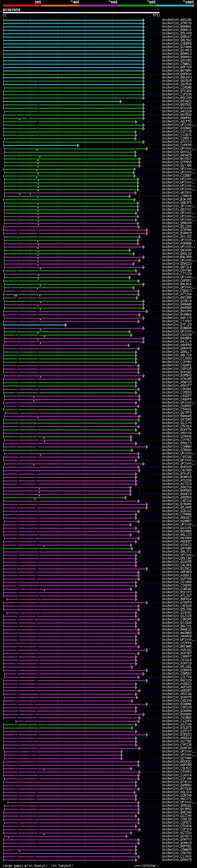This screenshot has width=197, height=868.
Task: Click cyan 100char scale marker in legend
Action: coord(137,865)
